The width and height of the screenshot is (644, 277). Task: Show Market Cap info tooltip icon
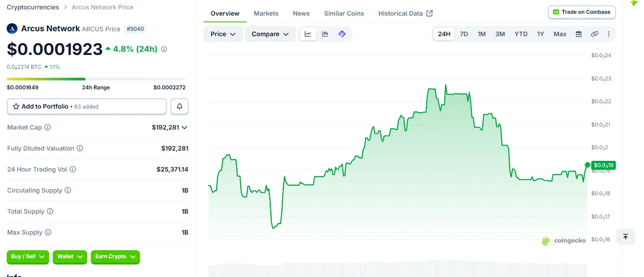tap(47, 127)
